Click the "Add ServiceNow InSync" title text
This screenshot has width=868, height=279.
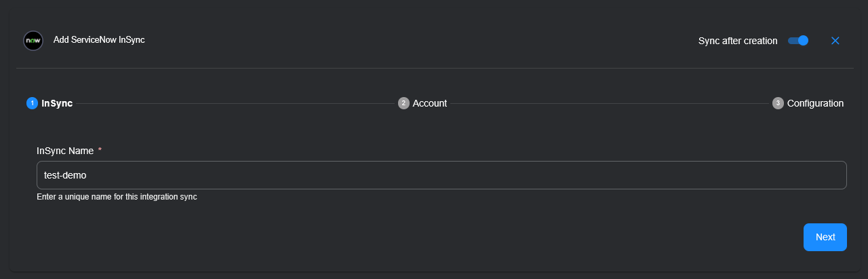[x=99, y=40]
